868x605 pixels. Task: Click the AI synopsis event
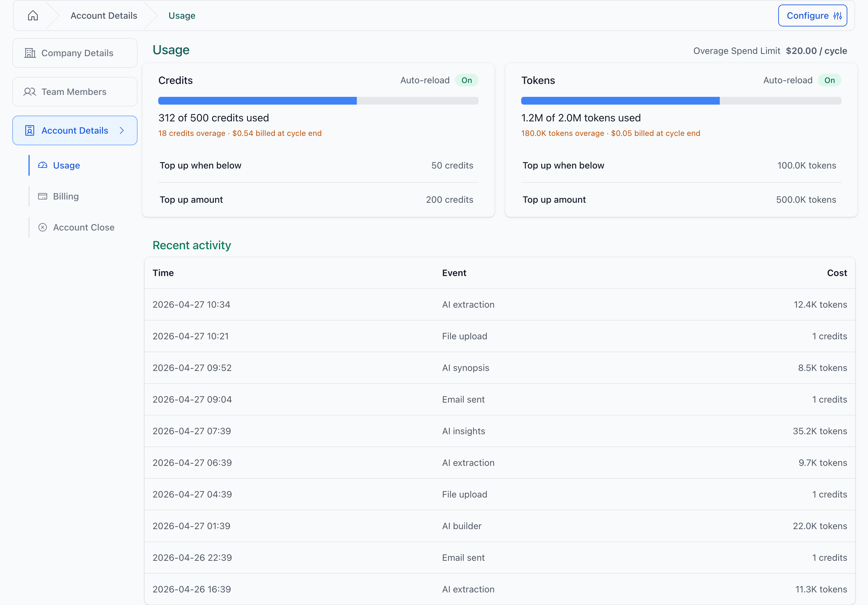[466, 368]
